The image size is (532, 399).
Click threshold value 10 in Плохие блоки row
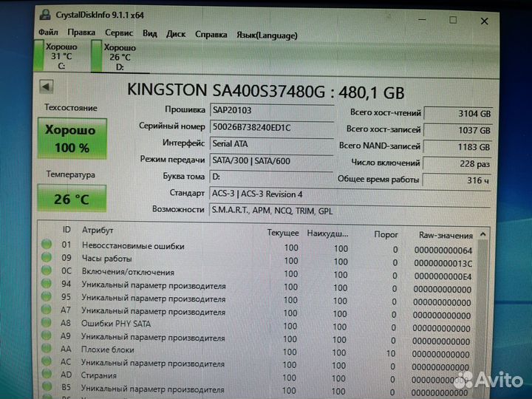click(391, 353)
